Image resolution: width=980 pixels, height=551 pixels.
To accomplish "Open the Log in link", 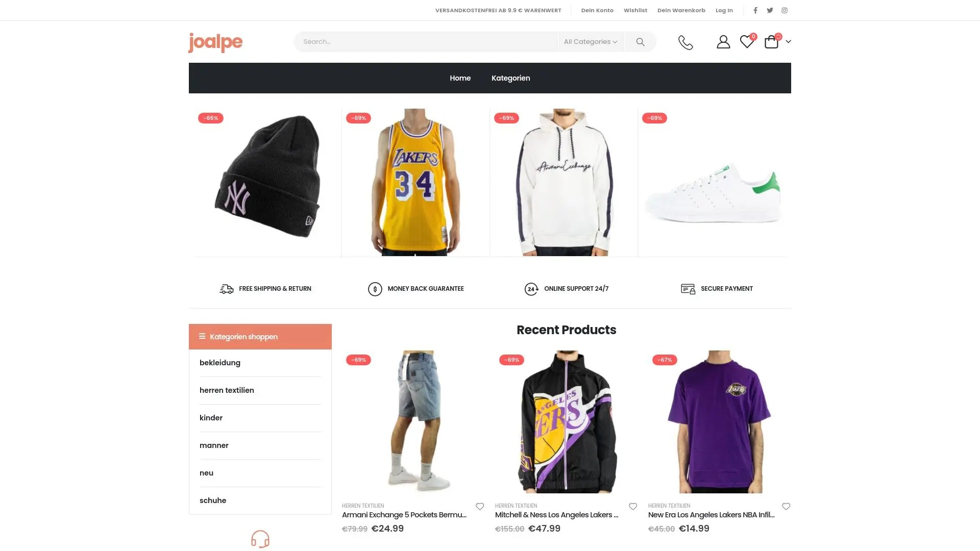I will click(x=724, y=10).
